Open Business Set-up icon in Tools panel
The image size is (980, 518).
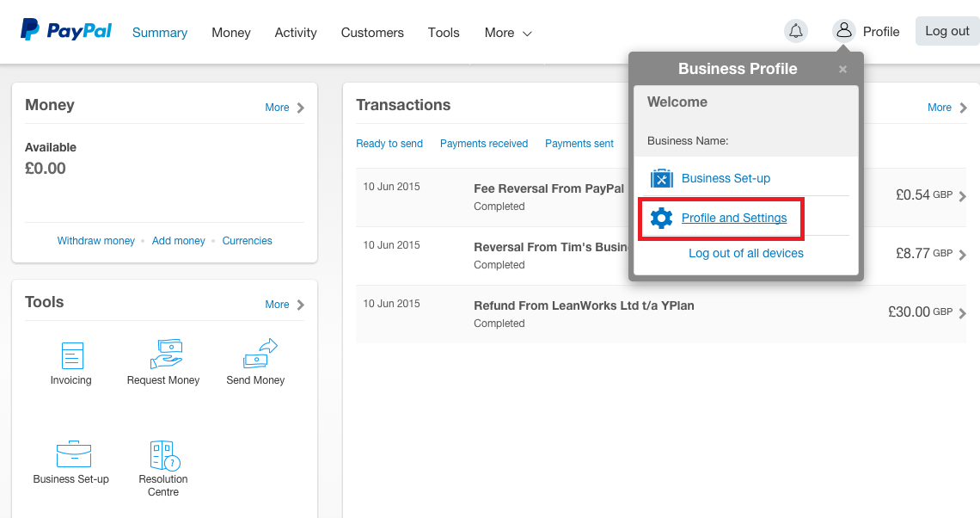(x=74, y=453)
